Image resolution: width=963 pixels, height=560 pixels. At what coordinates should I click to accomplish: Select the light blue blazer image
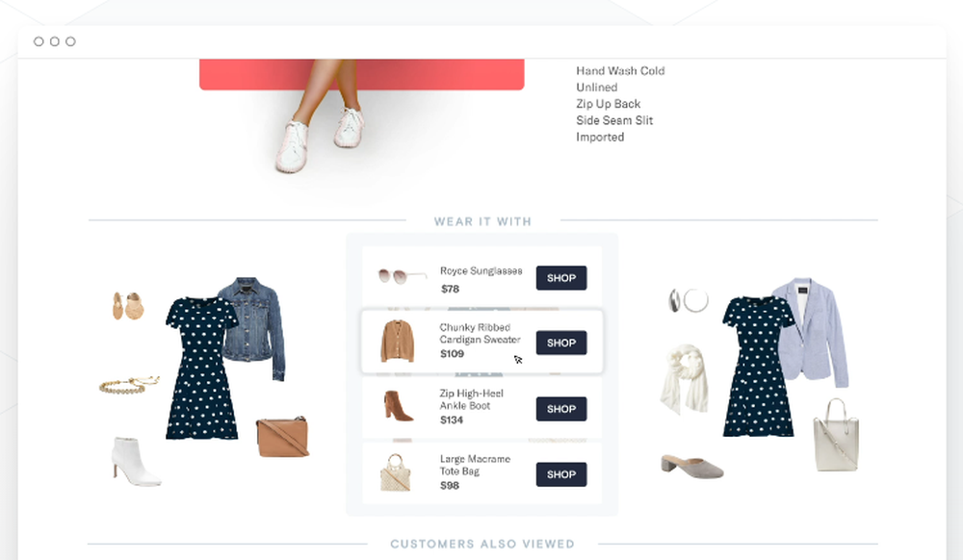(x=811, y=332)
